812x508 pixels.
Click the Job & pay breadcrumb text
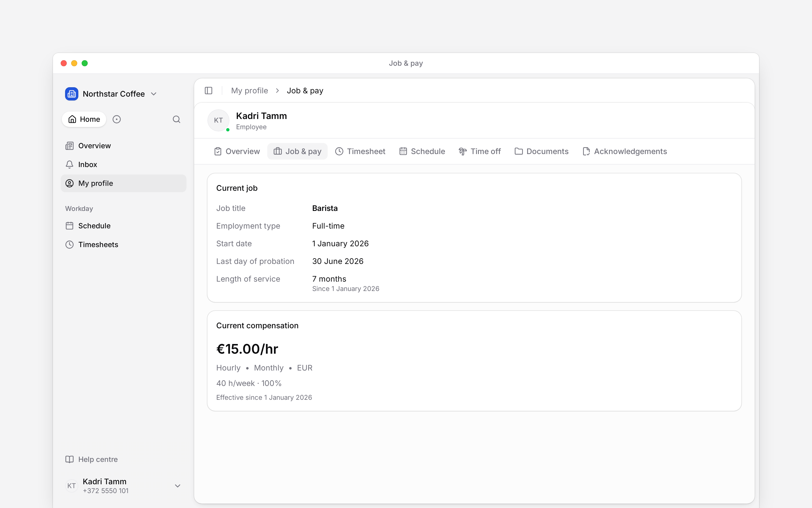click(305, 91)
